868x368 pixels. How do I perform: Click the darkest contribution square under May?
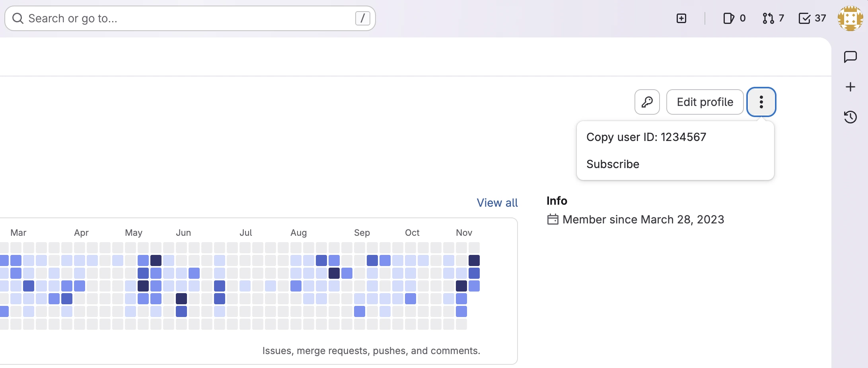[156, 260]
